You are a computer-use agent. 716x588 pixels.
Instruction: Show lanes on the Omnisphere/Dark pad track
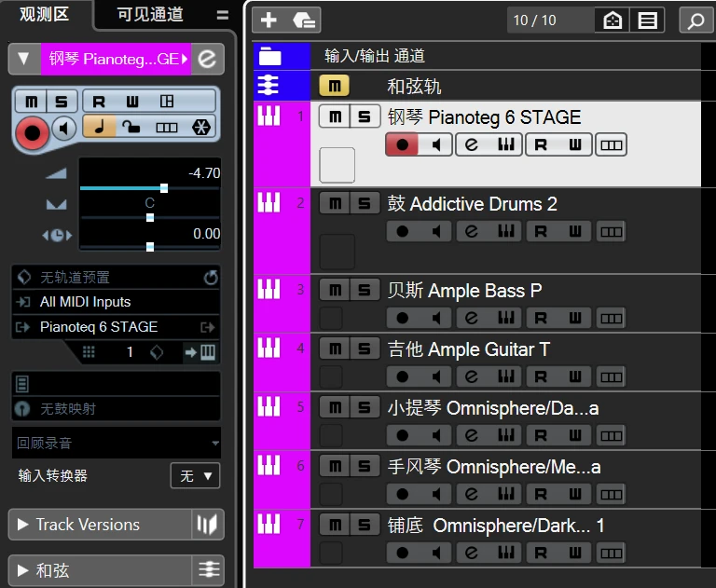click(x=611, y=553)
